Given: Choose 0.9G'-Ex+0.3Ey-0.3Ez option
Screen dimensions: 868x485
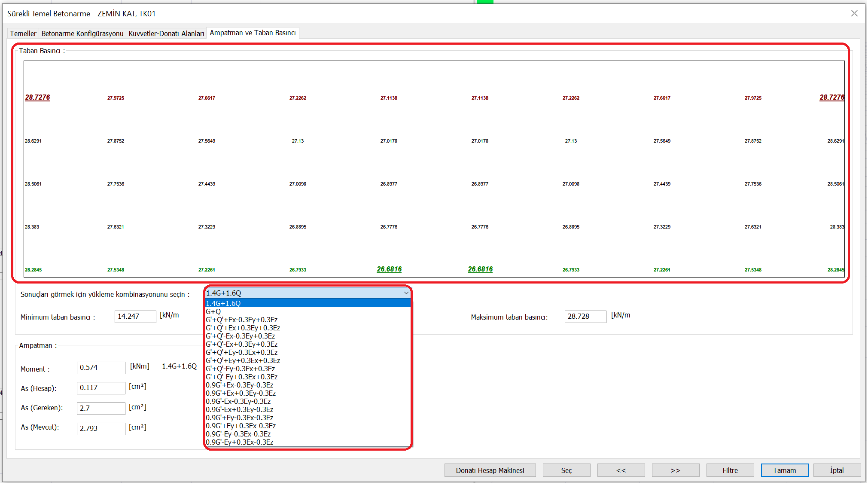Looking at the screenshot, I should tap(308, 409).
